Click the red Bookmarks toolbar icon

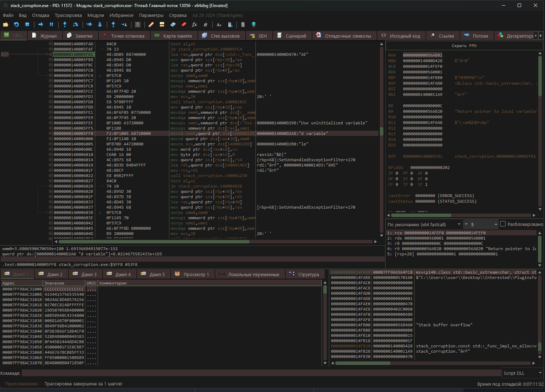[184, 25]
